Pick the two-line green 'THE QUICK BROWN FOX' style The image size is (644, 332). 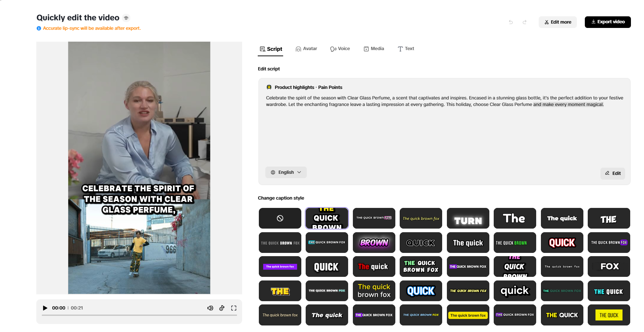[421, 267]
